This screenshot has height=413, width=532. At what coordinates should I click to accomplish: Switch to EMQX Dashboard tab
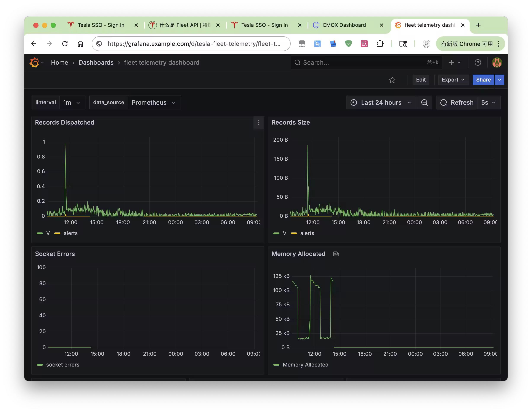coord(344,25)
